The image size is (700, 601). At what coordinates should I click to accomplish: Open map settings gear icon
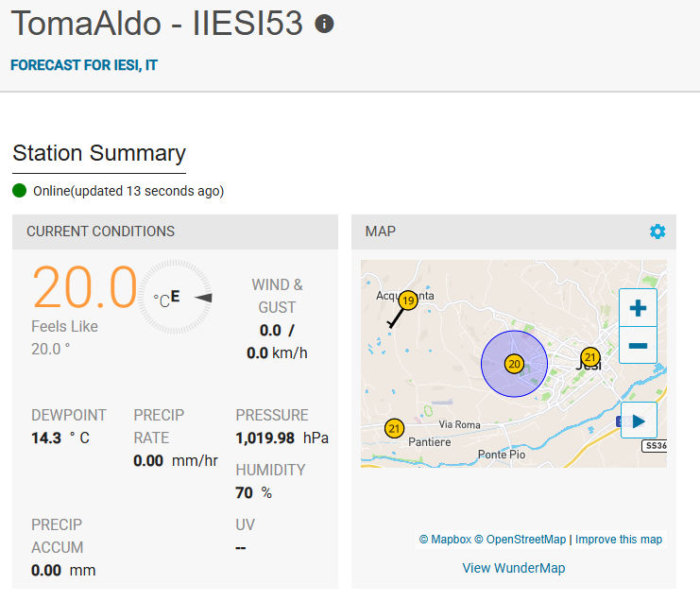[657, 232]
